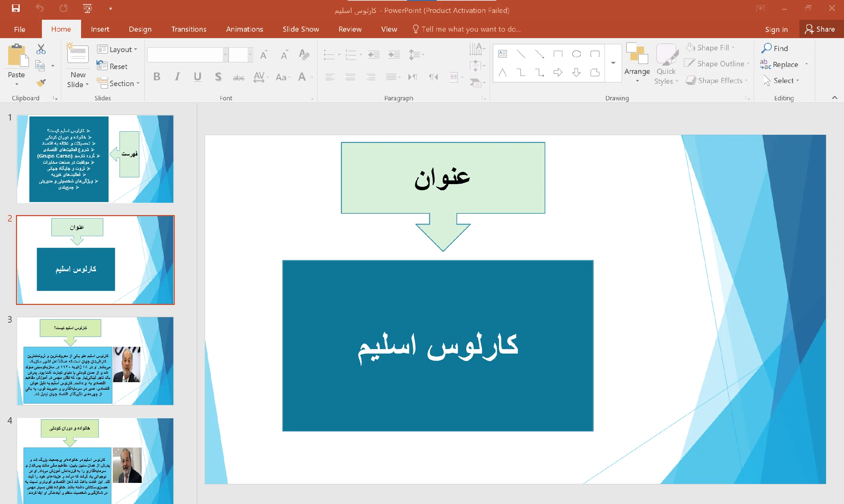The width and height of the screenshot is (844, 504).
Task: Toggle Italic formatting
Action: [x=177, y=77]
